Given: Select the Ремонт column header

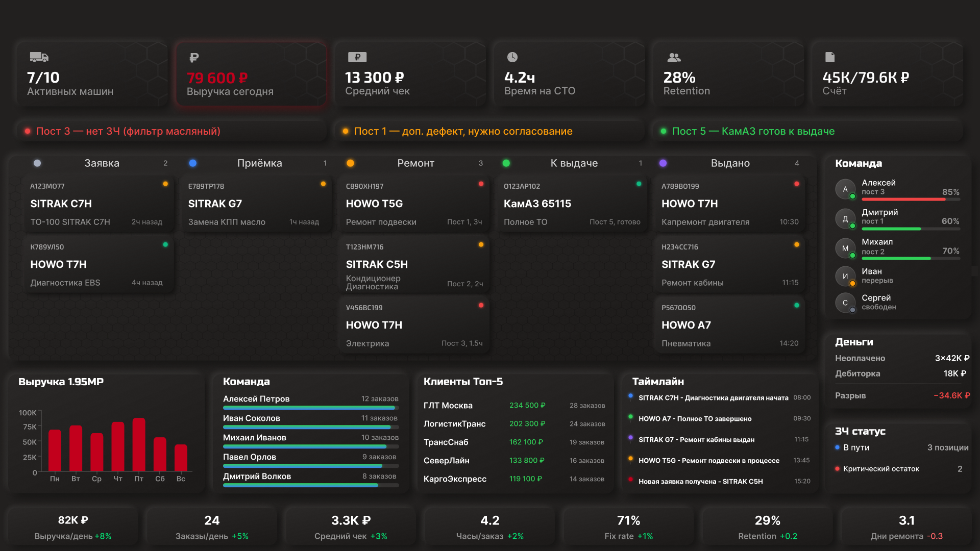Looking at the screenshot, I should (x=415, y=163).
